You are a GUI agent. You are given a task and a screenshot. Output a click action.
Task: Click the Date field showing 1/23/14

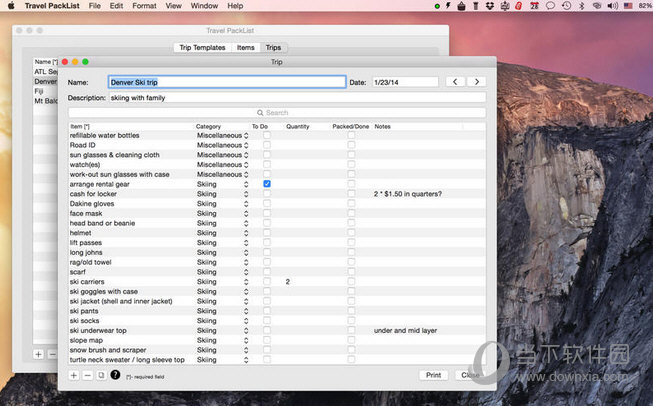click(x=405, y=82)
